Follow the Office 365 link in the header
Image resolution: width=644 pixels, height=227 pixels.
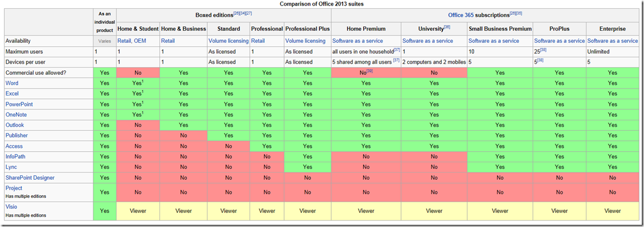[x=461, y=15]
